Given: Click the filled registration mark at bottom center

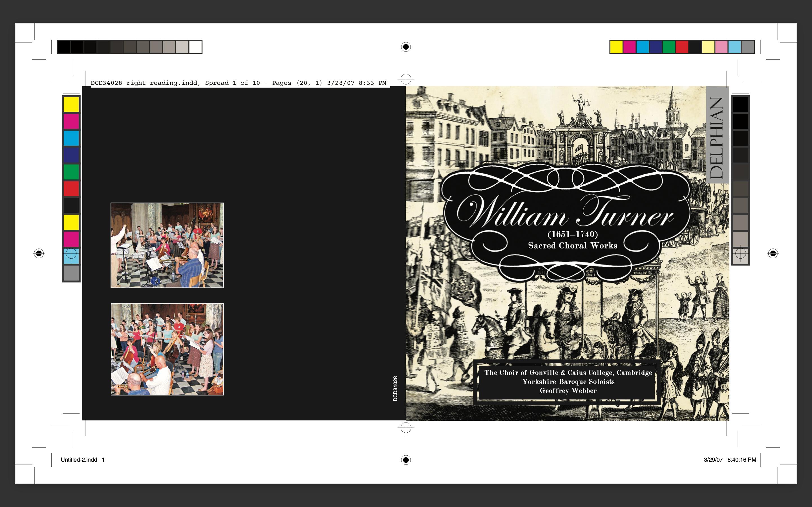Looking at the screenshot, I should 406,460.
